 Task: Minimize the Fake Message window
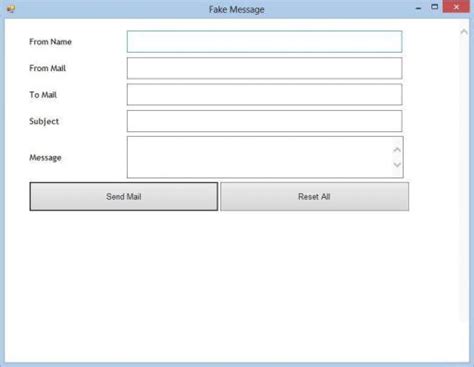click(x=419, y=8)
